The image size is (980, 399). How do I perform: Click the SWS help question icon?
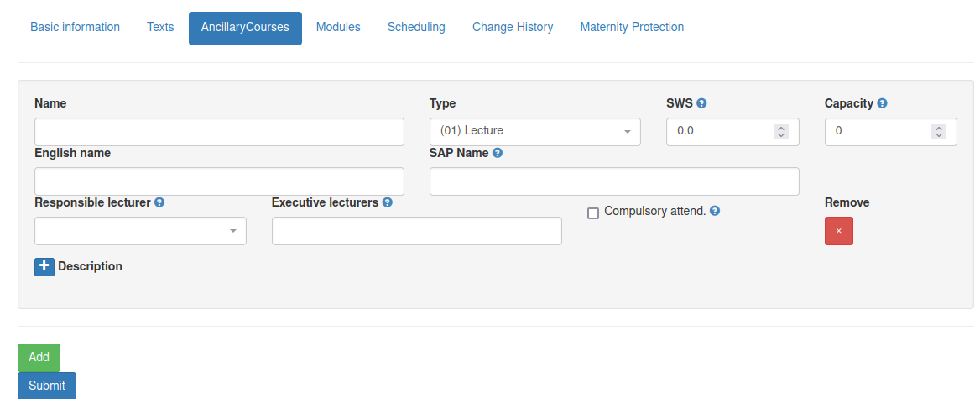coord(701,104)
